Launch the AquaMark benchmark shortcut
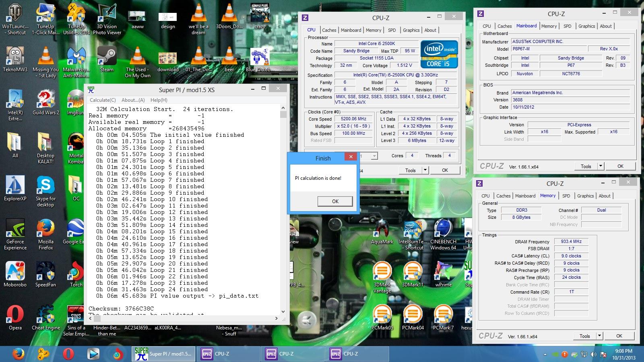Image resolution: width=644 pixels, height=362 pixels. [382, 231]
